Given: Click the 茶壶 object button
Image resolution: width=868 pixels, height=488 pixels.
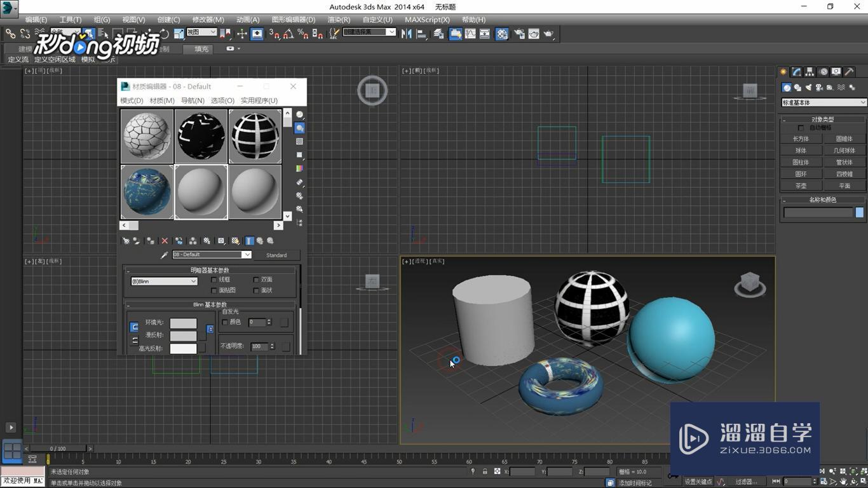Looking at the screenshot, I should pyautogui.click(x=801, y=186).
